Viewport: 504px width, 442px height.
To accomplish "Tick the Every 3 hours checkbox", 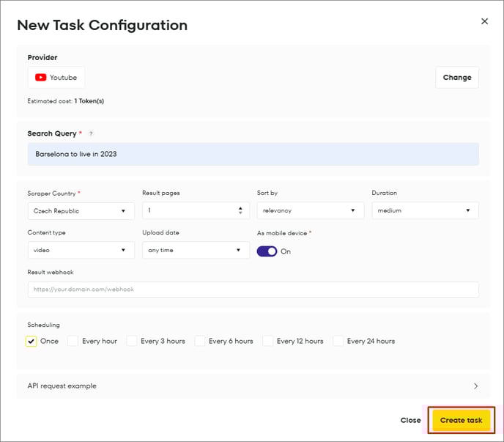I will pyautogui.click(x=132, y=341).
